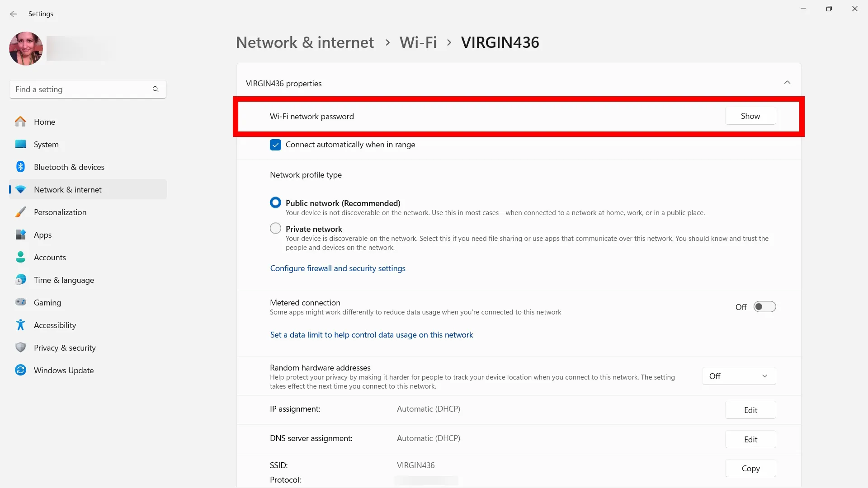Select the Private network radio button
The height and width of the screenshot is (488, 868).
(x=275, y=228)
